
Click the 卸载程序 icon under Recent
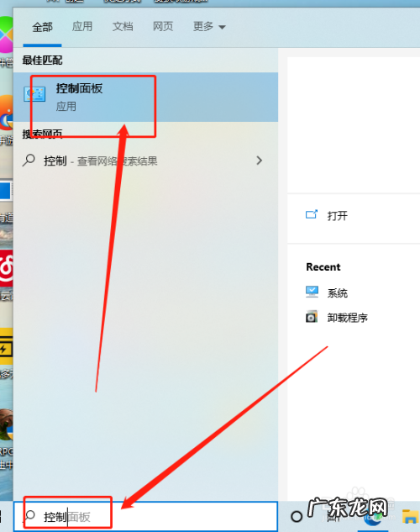[312, 317]
